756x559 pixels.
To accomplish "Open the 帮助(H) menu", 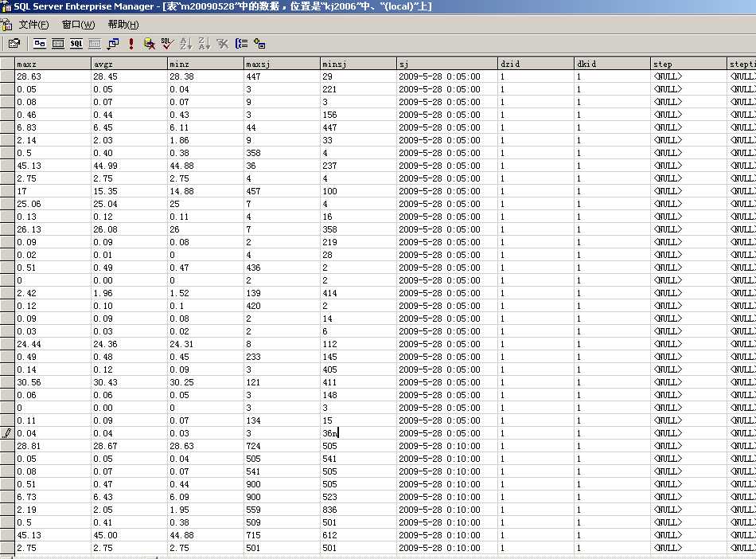I will pos(123,25).
